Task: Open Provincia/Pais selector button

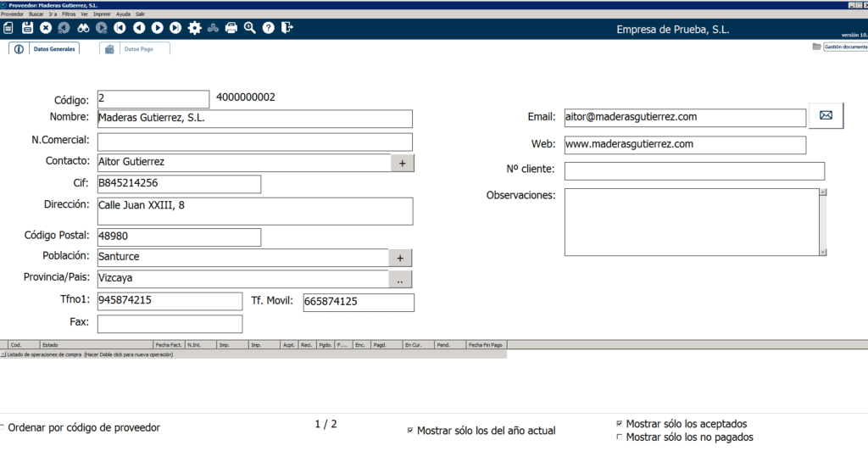Action: (x=400, y=279)
